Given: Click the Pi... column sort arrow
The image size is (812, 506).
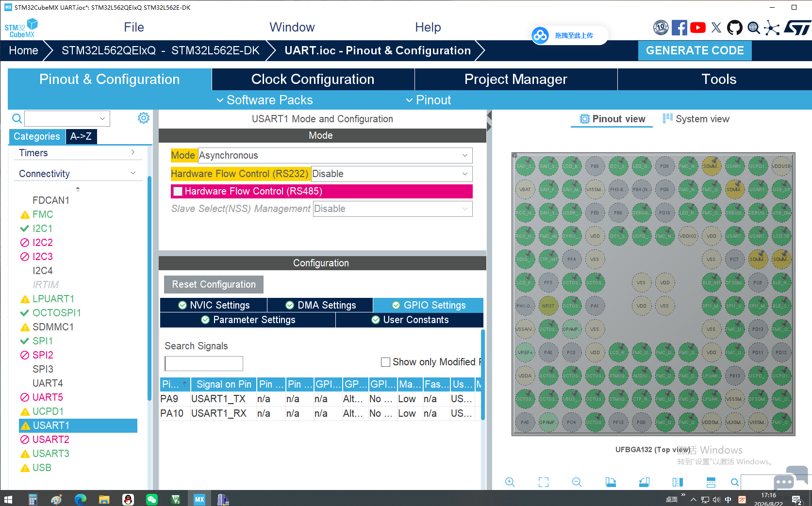Looking at the screenshot, I should click(184, 383).
